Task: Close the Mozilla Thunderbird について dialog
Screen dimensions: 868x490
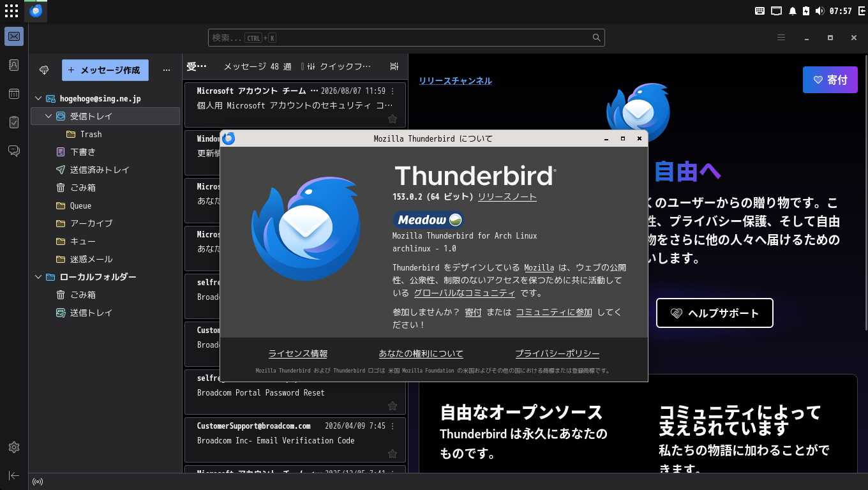Action: (639, 138)
